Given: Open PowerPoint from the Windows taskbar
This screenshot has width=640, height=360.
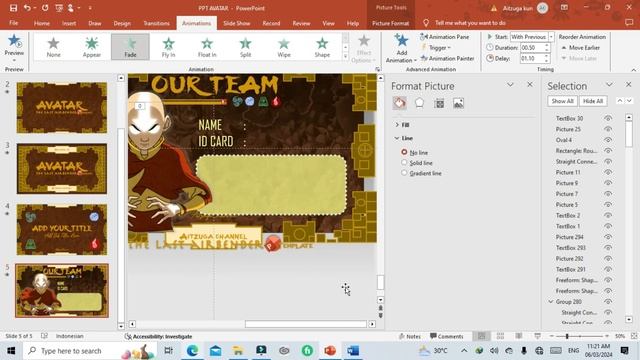Looking at the screenshot, I should tap(330, 351).
